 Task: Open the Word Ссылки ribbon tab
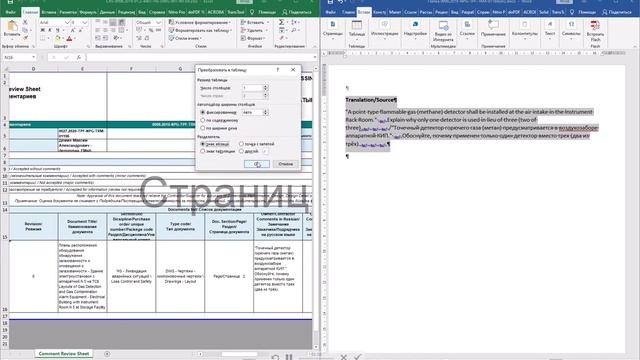click(x=410, y=12)
